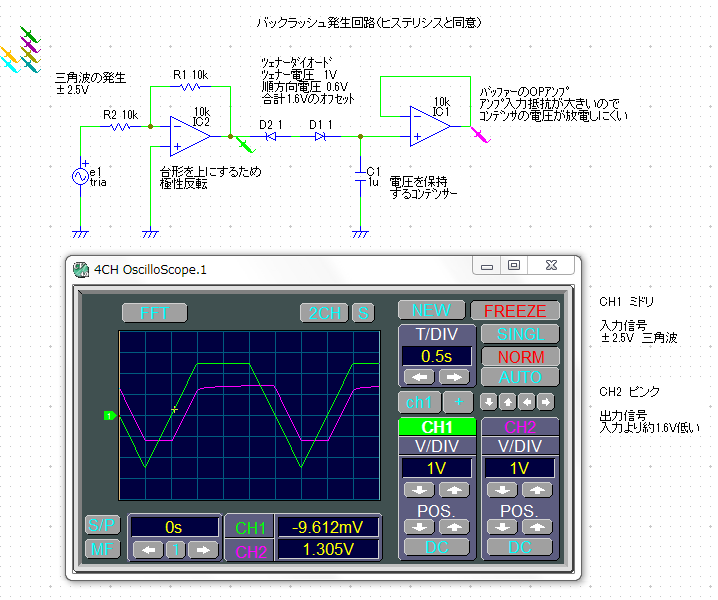This screenshot has width=718, height=600.
Task: Move trigger down with the down arrow
Action: pyautogui.click(x=489, y=402)
